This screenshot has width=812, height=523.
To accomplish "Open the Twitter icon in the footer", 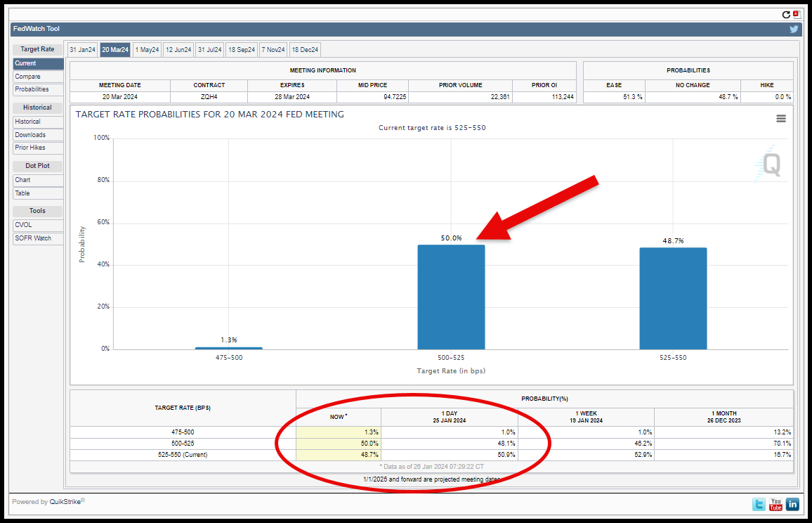I will [759, 504].
